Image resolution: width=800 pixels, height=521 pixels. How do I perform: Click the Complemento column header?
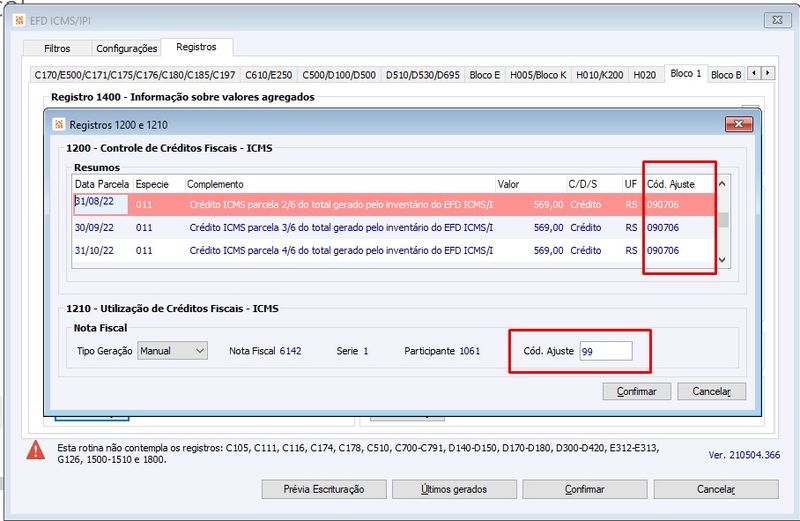click(x=339, y=184)
